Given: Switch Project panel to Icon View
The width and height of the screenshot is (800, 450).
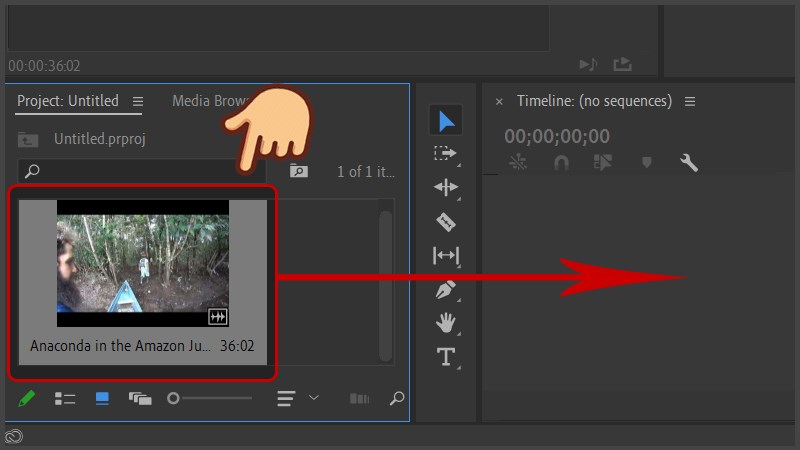Looking at the screenshot, I should pos(102,398).
